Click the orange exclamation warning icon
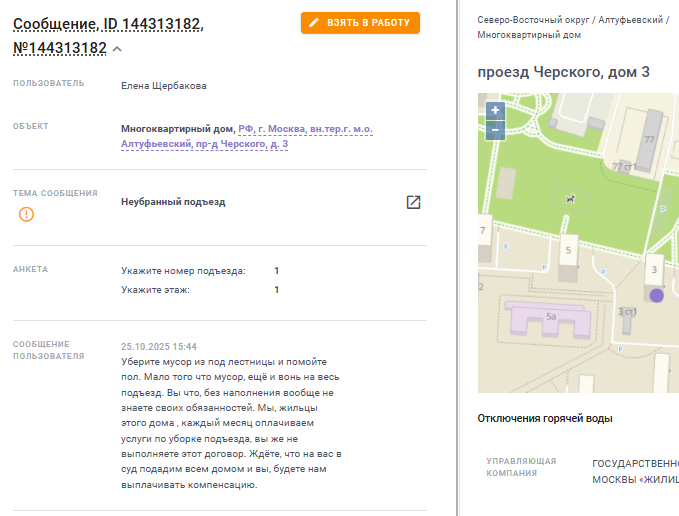 point(26,214)
